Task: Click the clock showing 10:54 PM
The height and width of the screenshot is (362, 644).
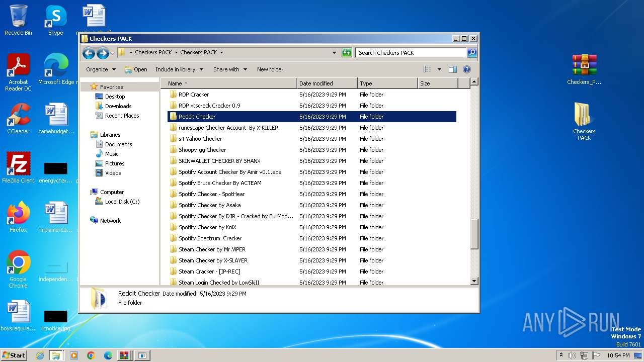Action: click(618, 355)
